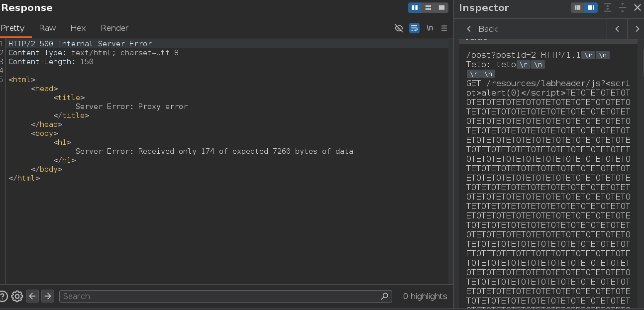Open the help question mark icon

tap(2, 296)
